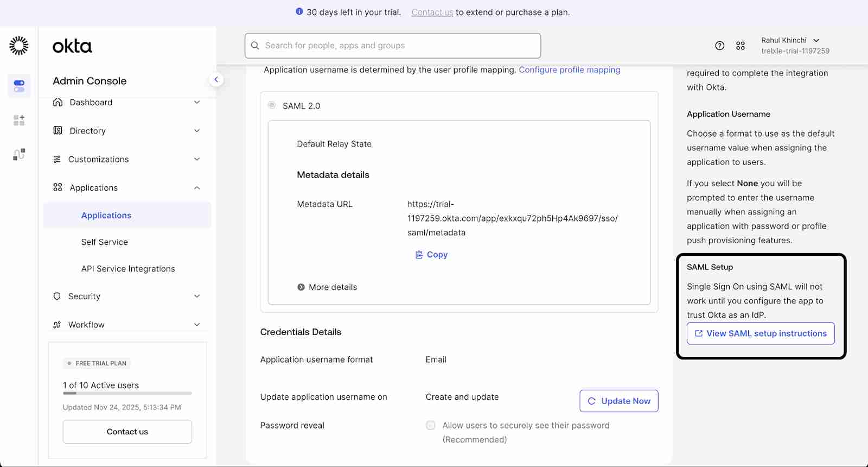Click the FREE TRIAL PLAN badge
Image resolution: width=868 pixels, height=467 pixels.
pos(97,363)
